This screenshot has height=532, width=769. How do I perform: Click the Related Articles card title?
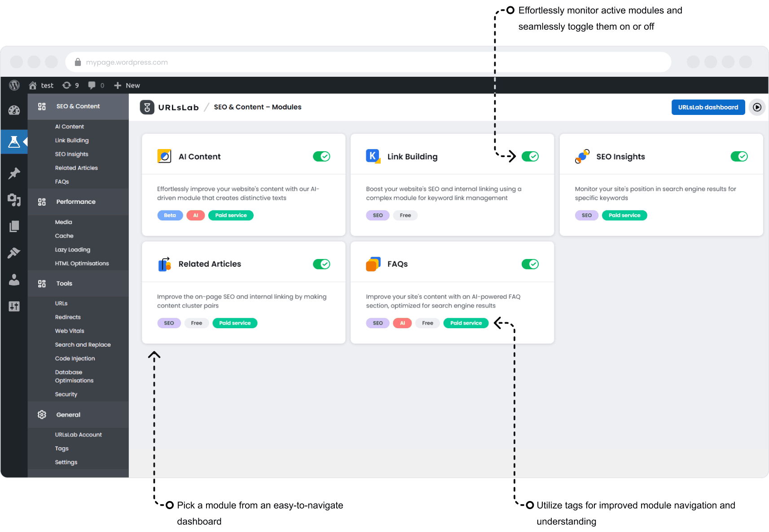pyautogui.click(x=210, y=264)
